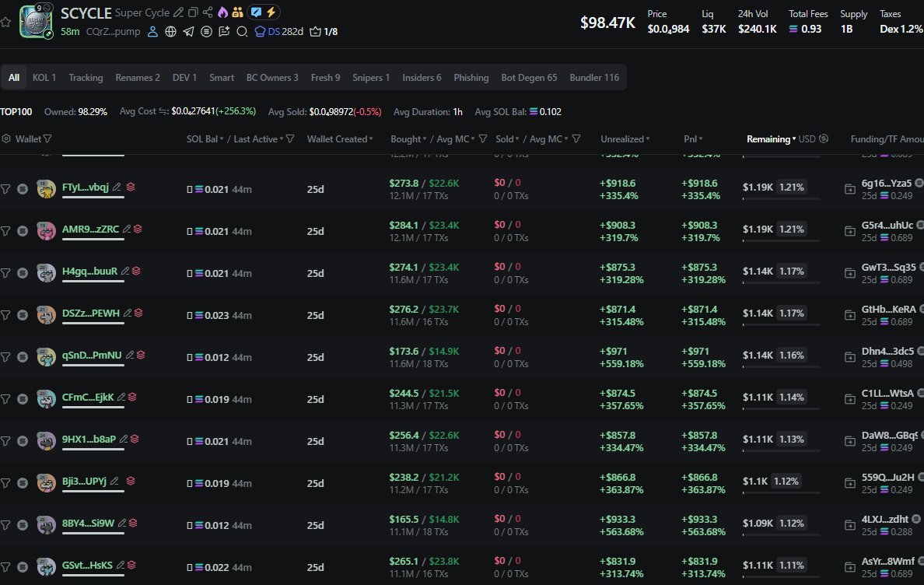Copy token name using the copy icon
This screenshot has height=585, width=924.
click(x=193, y=12)
